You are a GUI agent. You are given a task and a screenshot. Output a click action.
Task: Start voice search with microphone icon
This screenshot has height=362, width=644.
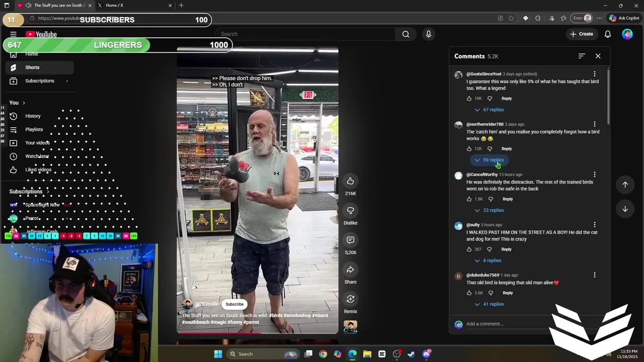pos(429,34)
